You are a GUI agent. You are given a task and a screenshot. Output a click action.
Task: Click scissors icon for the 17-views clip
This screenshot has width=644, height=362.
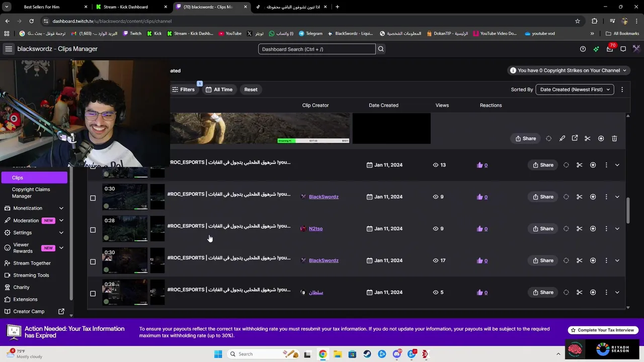pos(579,260)
